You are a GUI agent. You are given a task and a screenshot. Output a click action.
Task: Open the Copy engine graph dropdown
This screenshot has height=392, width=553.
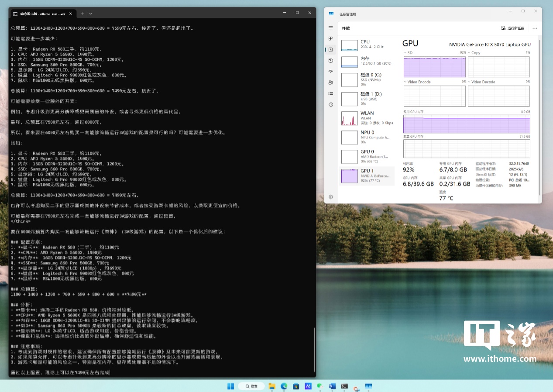(x=470, y=53)
